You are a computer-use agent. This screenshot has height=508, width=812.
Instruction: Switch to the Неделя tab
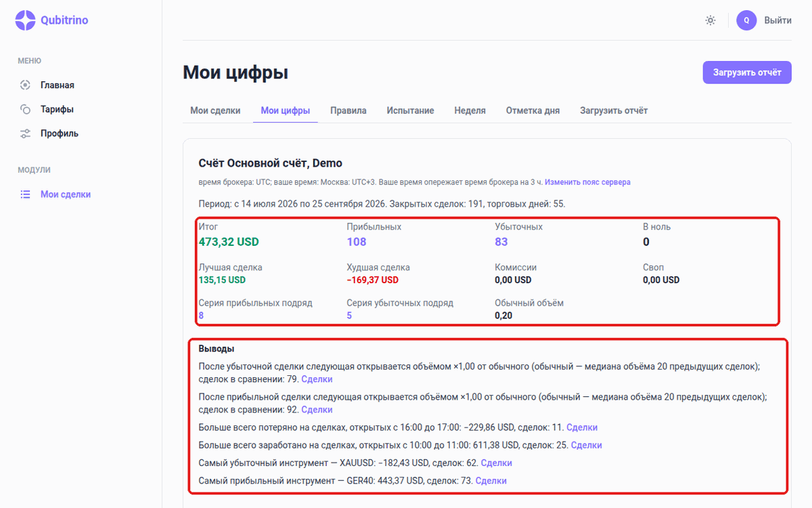[470, 110]
